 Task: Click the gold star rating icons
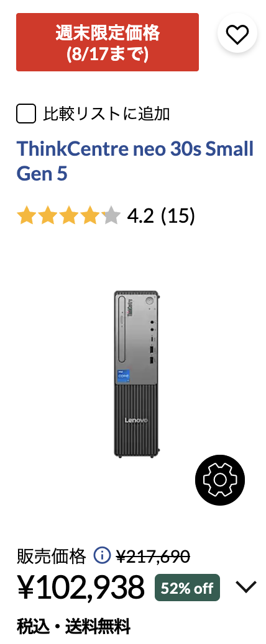[68, 216]
